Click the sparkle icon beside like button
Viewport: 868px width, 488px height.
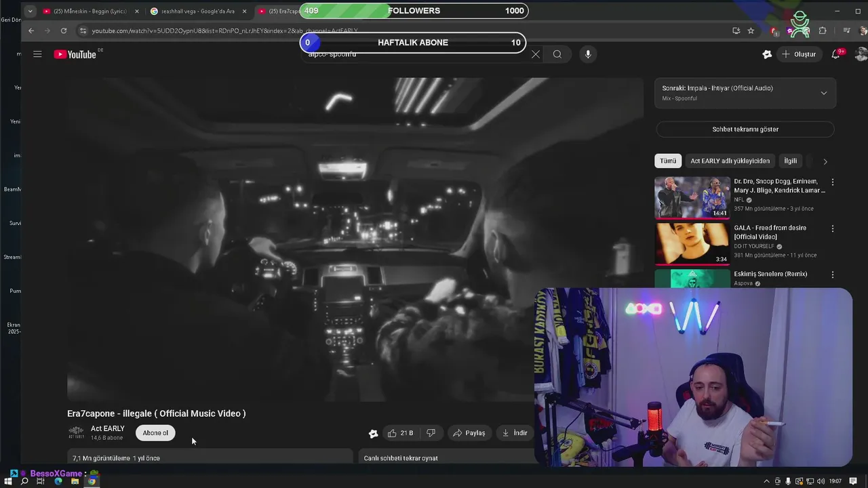(373, 433)
